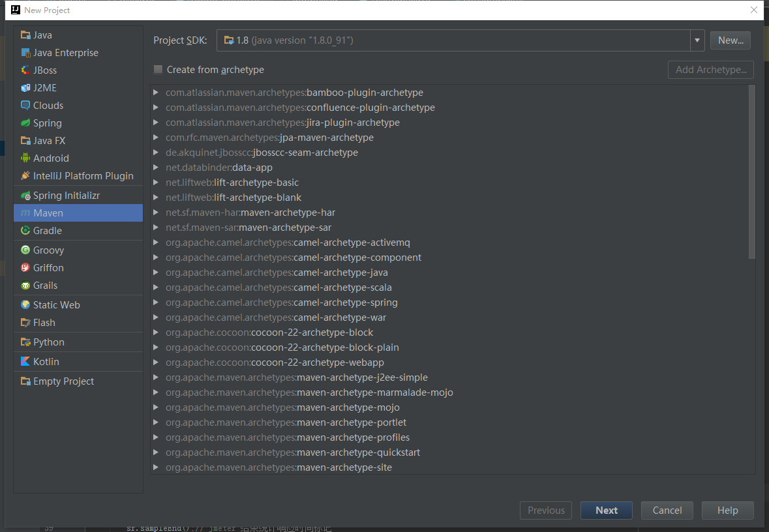Expand jbosscc-seam-archetype node
The height and width of the screenshot is (532, 769).
click(x=155, y=153)
